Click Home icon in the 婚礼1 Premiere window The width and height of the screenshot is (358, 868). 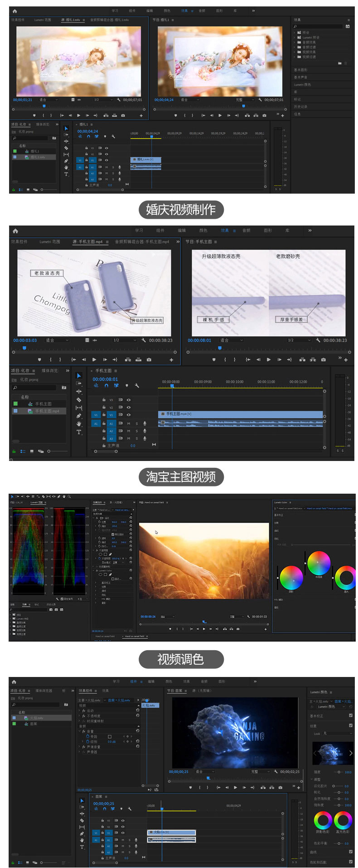coord(15,11)
